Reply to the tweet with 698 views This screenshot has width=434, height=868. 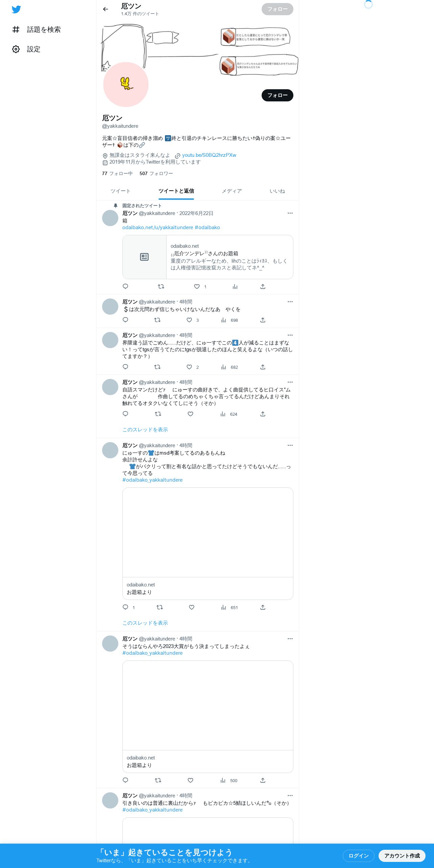(x=125, y=320)
